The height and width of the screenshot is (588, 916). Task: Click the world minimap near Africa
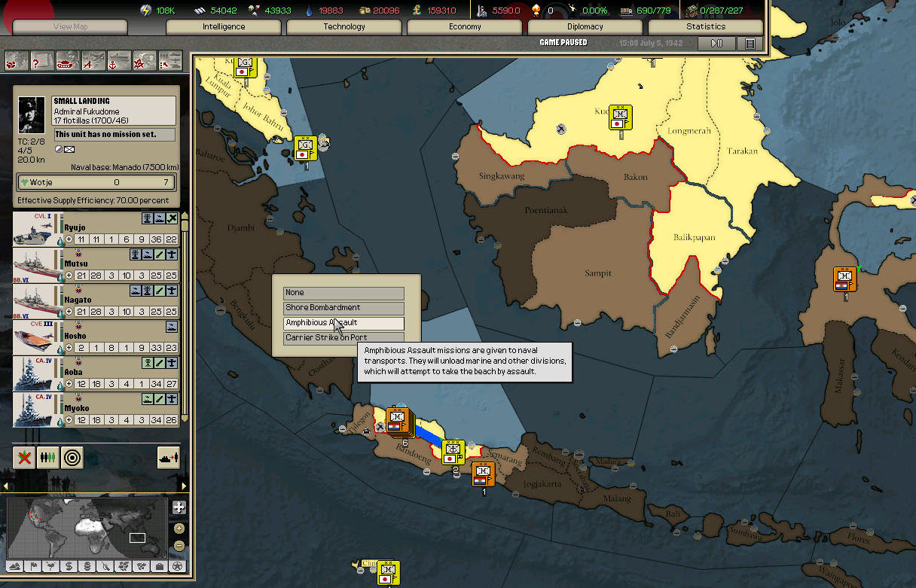pyautogui.click(x=90, y=529)
